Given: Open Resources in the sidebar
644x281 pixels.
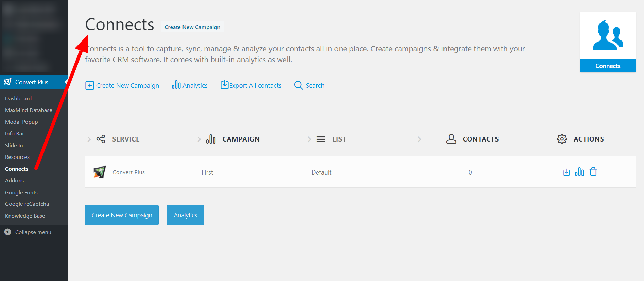Looking at the screenshot, I should pos(17,157).
